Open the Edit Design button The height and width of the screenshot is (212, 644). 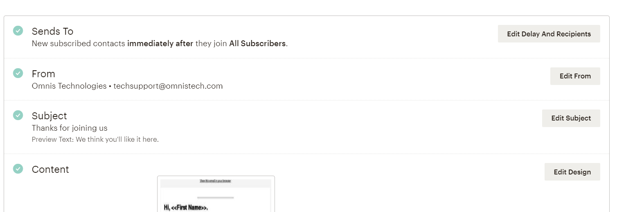tap(572, 172)
